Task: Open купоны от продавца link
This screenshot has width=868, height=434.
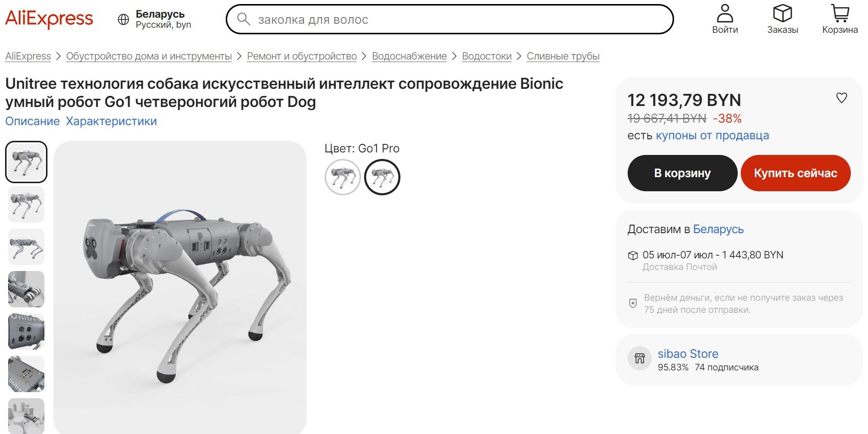Action: 712,135
